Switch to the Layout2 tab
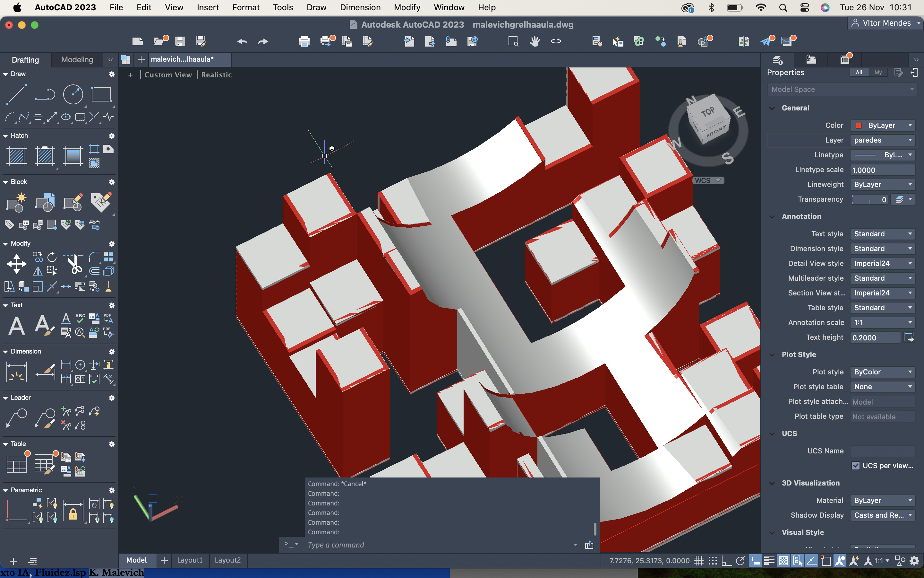Screen dimensions: 924x578 pos(227,560)
